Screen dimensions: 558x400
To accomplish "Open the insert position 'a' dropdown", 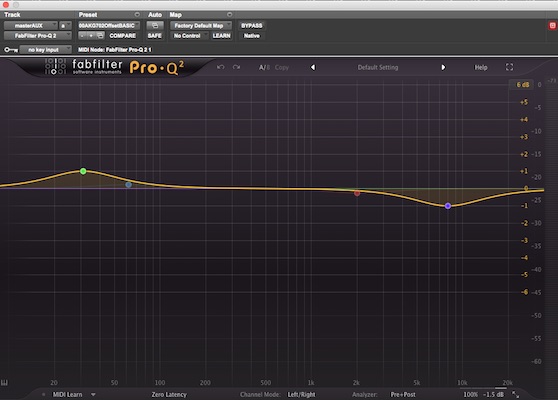I will (65, 26).
